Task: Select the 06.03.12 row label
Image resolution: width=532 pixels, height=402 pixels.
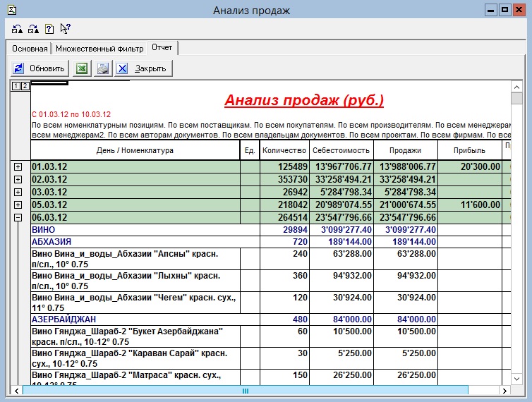Action: 49,217
